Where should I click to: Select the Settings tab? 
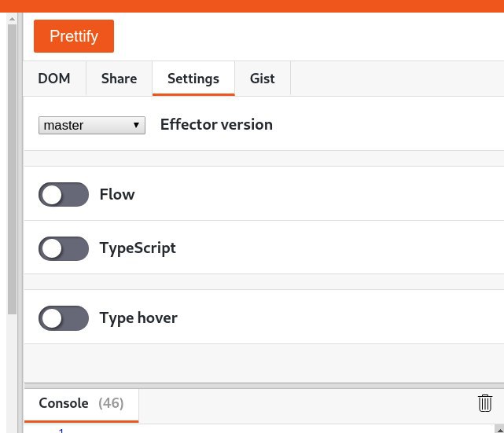click(x=193, y=79)
